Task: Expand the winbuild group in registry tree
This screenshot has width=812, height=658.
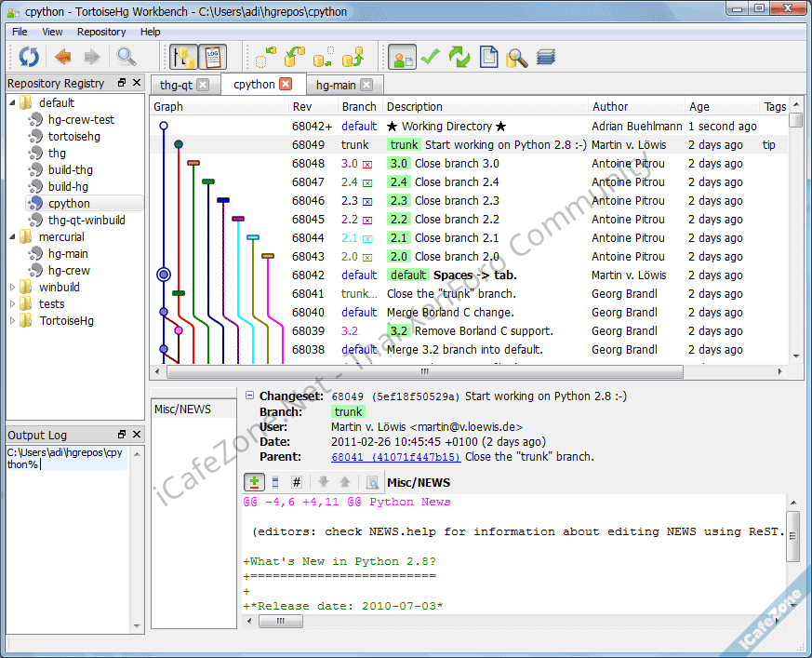Action: pyautogui.click(x=13, y=288)
